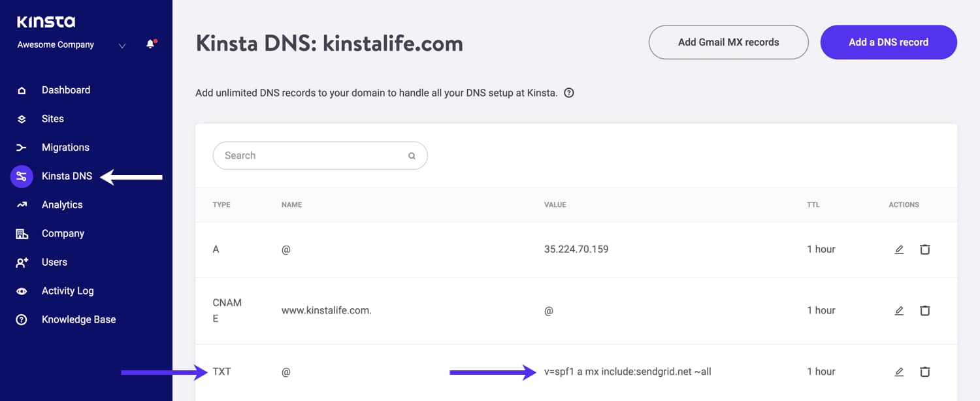
Task: Delete the A record row
Action: [x=925, y=249]
